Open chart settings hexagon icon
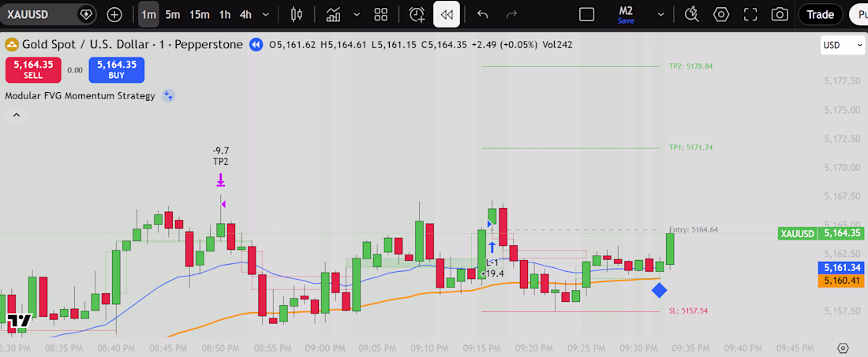Image resolution: width=868 pixels, height=357 pixels. click(x=720, y=15)
